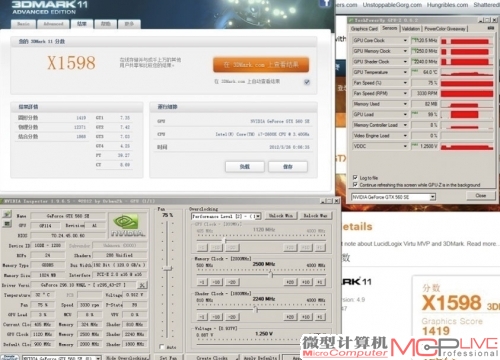The height and width of the screenshot is (360, 500).
Task: Click Memory Clock minus 20 button
Action: click(x=232, y=282)
